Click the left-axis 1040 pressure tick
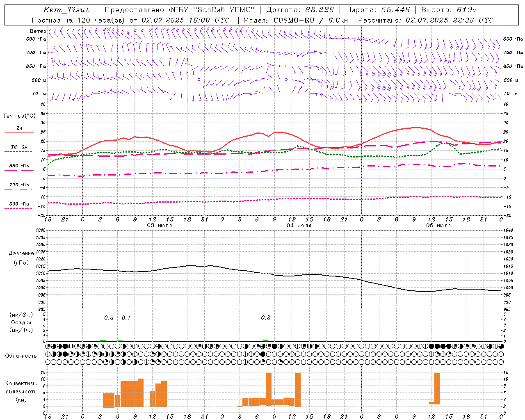The image size is (525, 420). pyautogui.click(x=41, y=231)
